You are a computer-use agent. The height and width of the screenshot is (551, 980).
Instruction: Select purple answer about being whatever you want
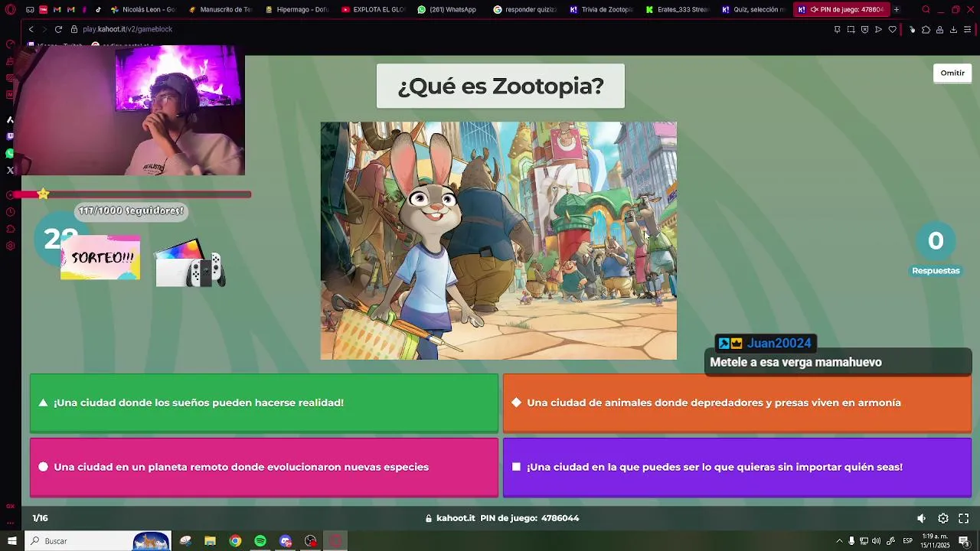(737, 467)
